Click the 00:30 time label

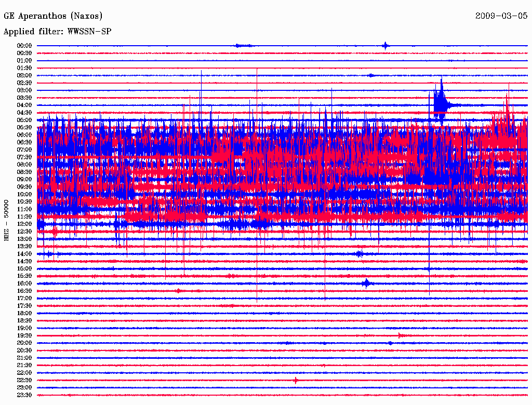24,53
